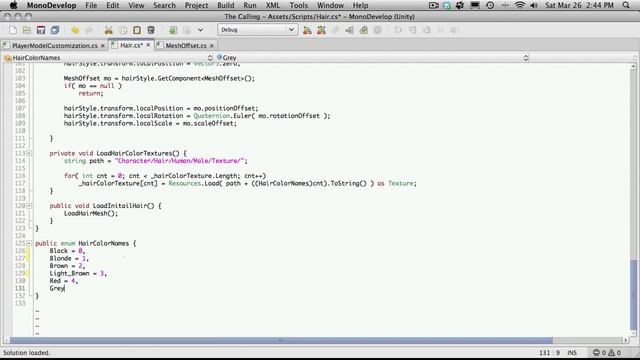640x360 pixels.
Task: Open the small arrow dropdown before the Debug combo
Action: click(x=200, y=30)
